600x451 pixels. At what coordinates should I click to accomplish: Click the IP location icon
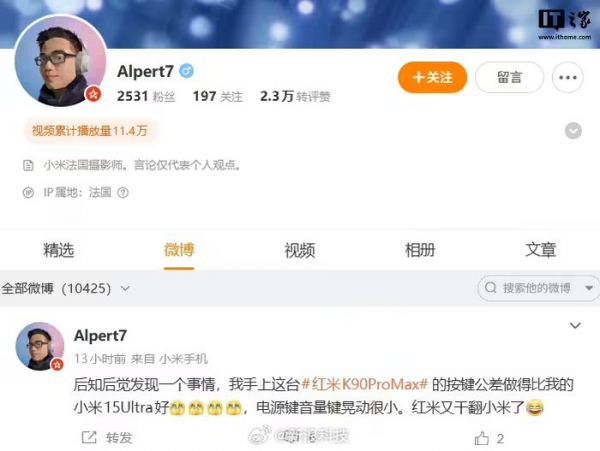pos(28,192)
